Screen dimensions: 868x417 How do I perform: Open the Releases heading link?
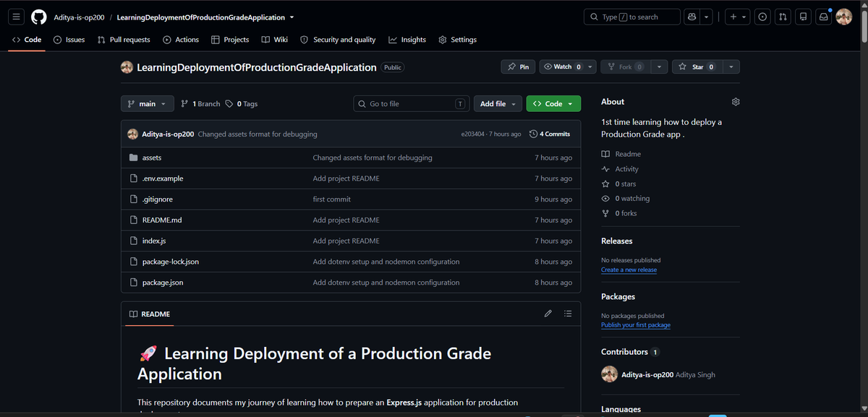click(617, 241)
